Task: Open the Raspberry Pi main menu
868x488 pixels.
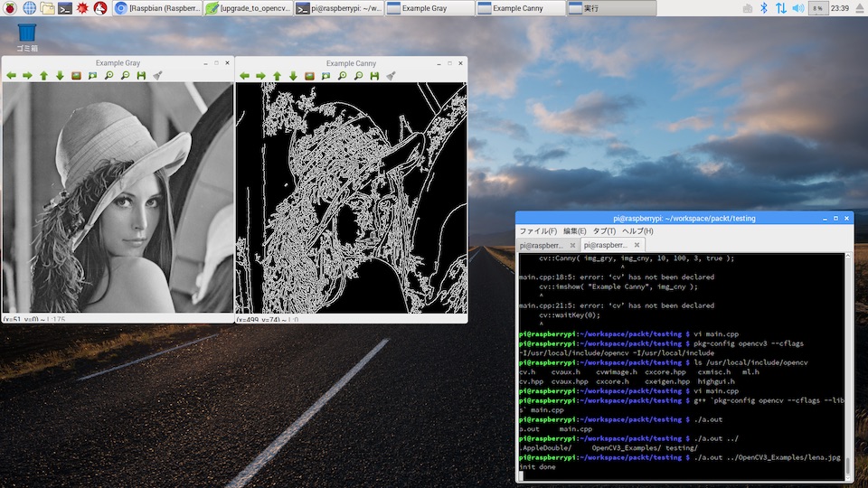Action: pos(11,8)
